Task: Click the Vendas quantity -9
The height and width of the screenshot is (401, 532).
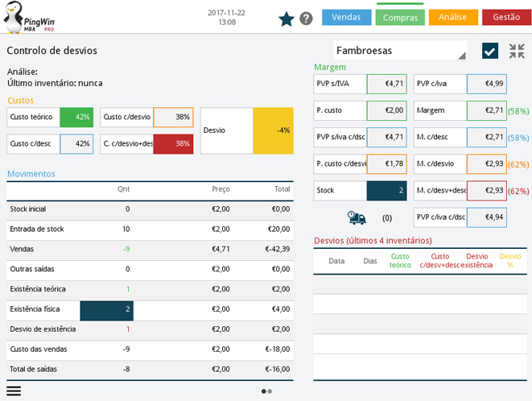Action: (126, 250)
